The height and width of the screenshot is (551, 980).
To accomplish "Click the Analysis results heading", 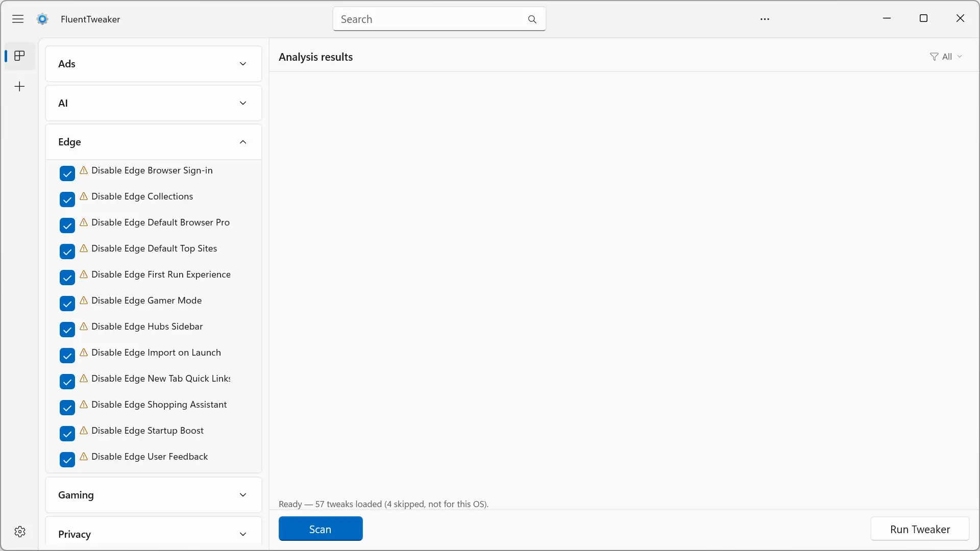I will click(x=316, y=57).
